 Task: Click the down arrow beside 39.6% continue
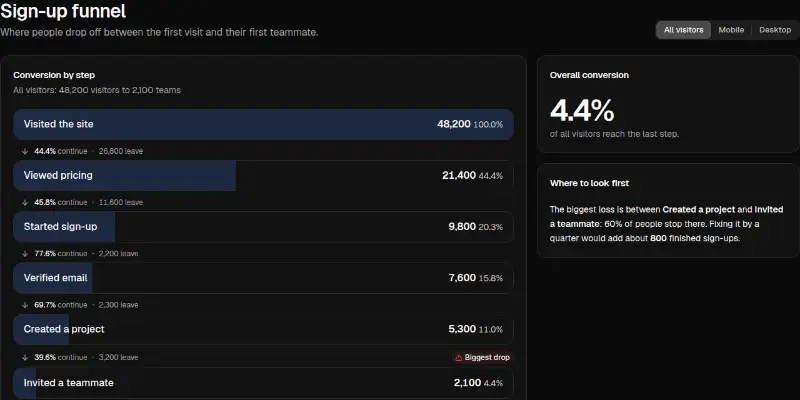24,357
